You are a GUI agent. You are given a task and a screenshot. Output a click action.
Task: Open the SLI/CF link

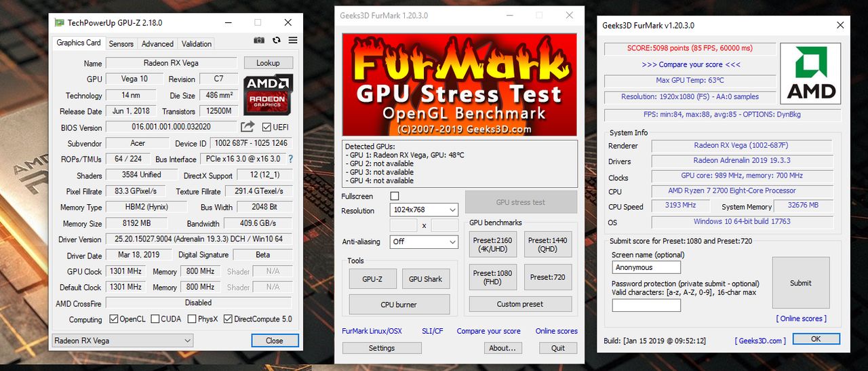pyautogui.click(x=433, y=331)
